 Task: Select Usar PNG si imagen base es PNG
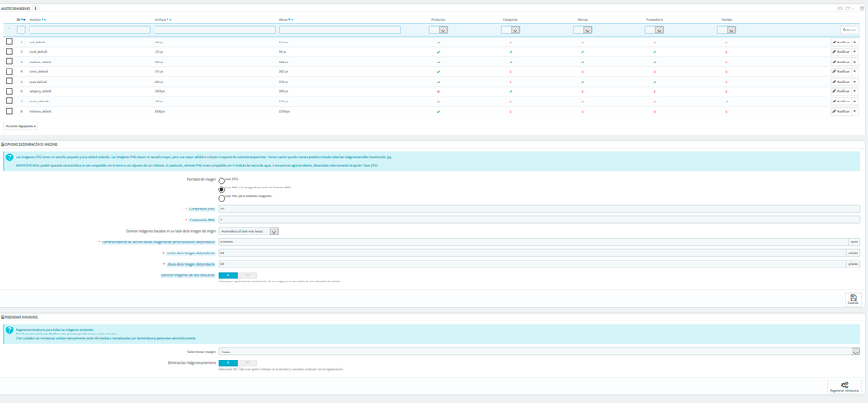tap(222, 189)
